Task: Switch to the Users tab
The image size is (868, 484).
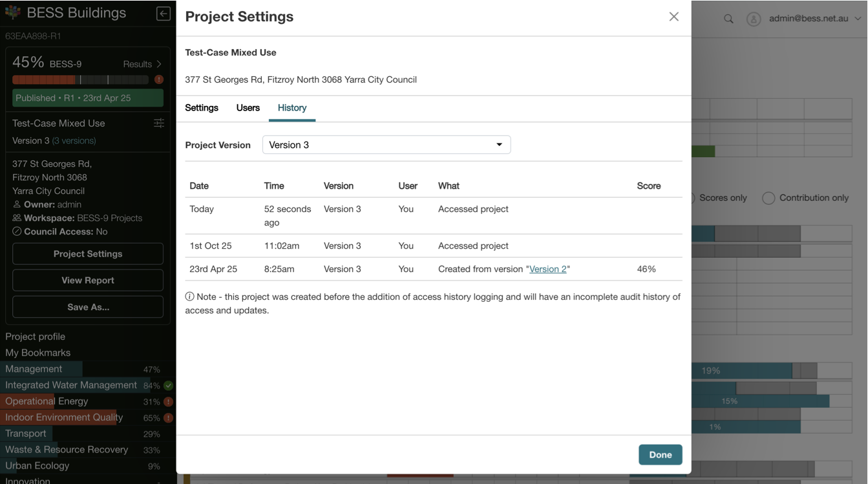Action: (x=248, y=108)
